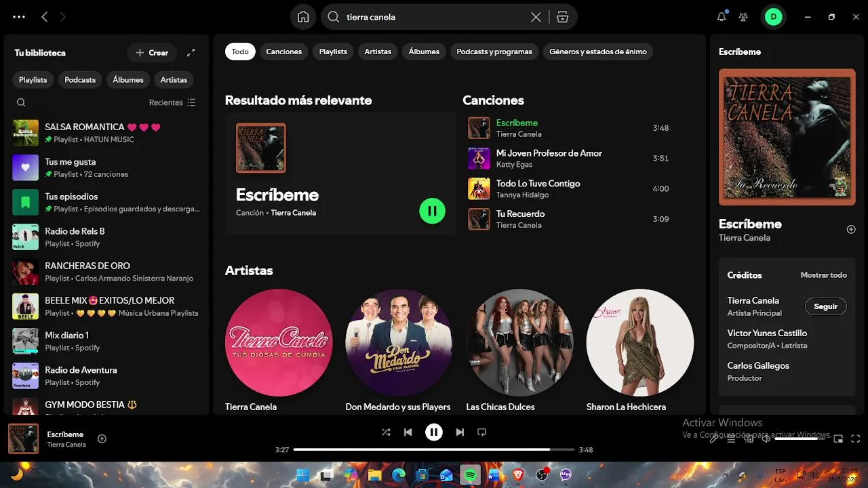Select the Podcasts y programas tab
The height and width of the screenshot is (488, 868).
(494, 52)
